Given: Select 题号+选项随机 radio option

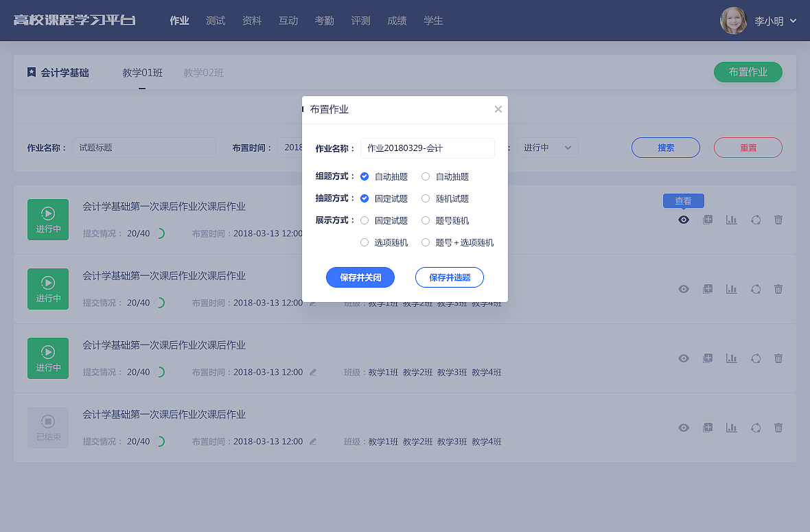Looking at the screenshot, I should 426,242.
